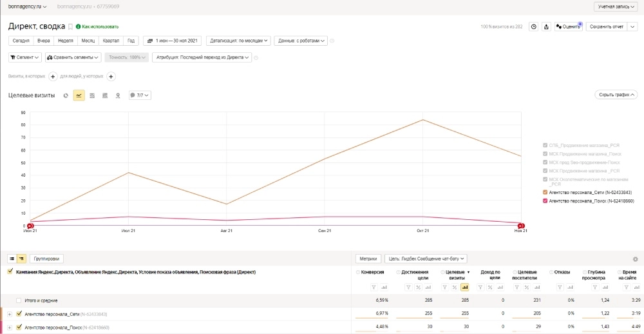
Task: Show Конверсия column on chart icon
Action: pos(384,287)
